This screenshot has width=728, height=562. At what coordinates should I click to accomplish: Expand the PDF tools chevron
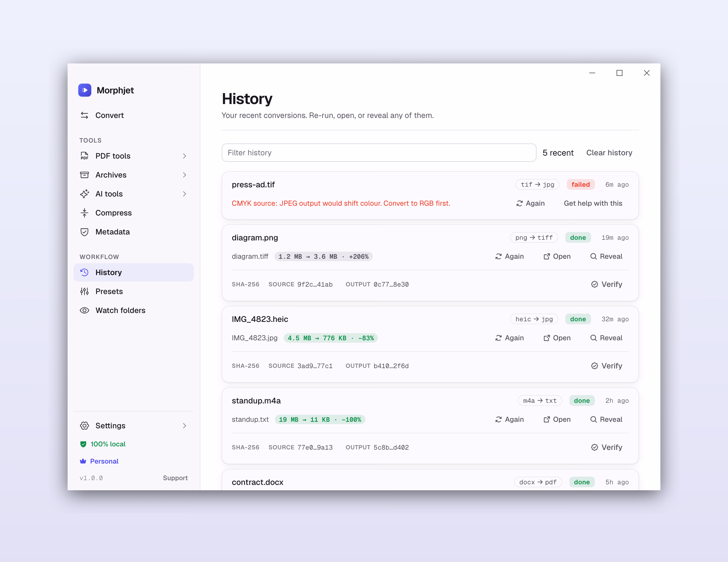click(184, 156)
